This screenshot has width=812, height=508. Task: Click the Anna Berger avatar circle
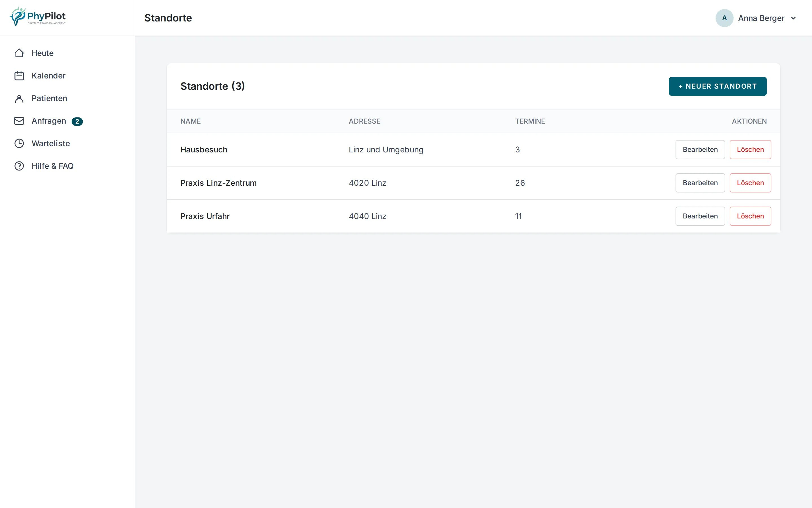724,18
